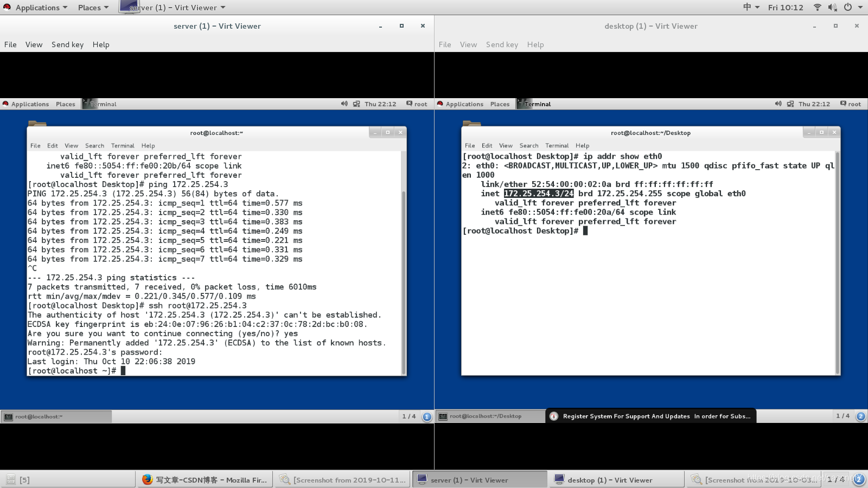This screenshot has height=488, width=868.
Task: Open Help menu in server Virt Viewer
Action: [101, 44]
